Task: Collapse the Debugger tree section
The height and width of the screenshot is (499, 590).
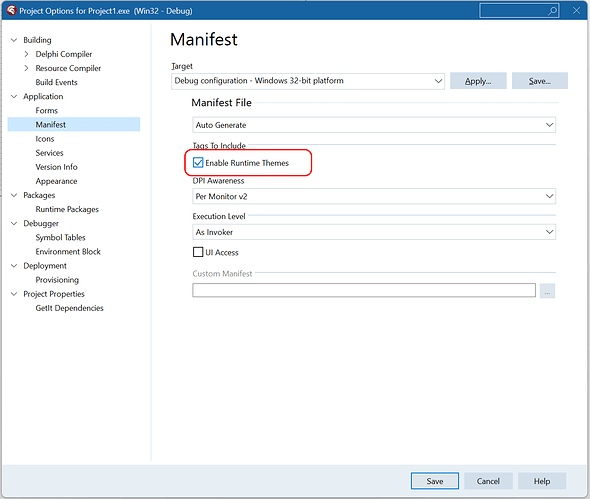Action: click(x=14, y=224)
